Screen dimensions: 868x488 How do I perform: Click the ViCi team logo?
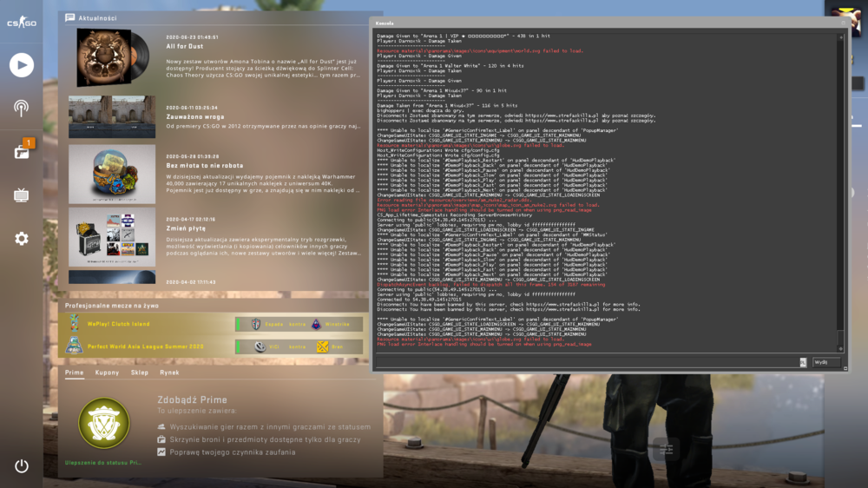(x=260, y=346)
